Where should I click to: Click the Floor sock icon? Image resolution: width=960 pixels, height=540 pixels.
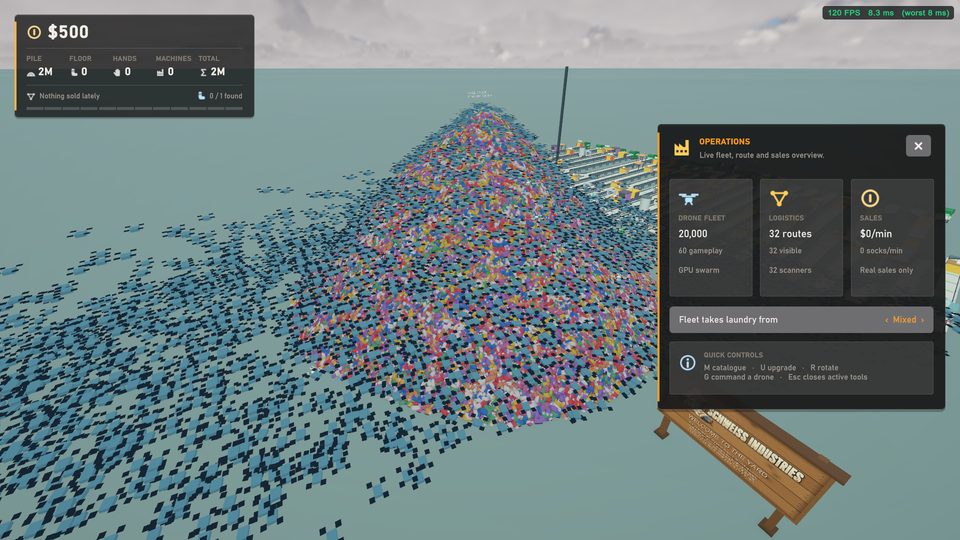(74, 72)
